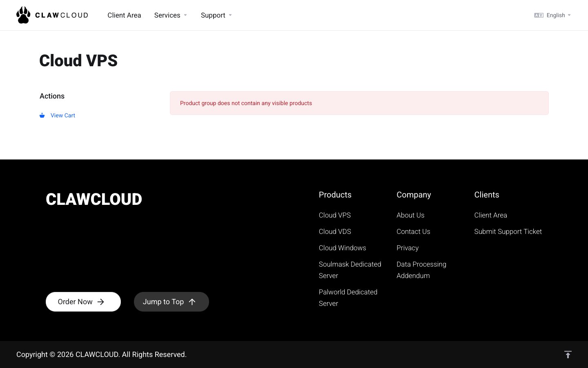The width and height of the screenshot is (588, 368).
Task: Click the Company footer heading
Action: click(x=414, y=195)
